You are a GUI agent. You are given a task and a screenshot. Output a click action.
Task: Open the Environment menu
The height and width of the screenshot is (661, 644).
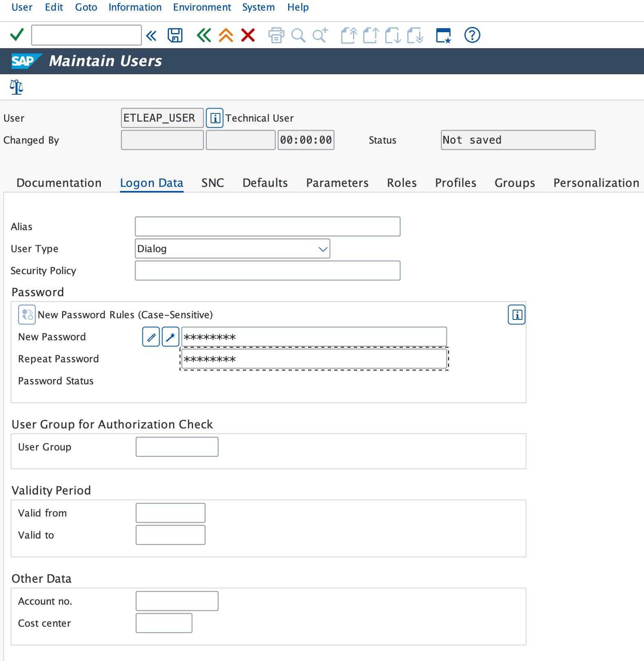(x=202, y=7)
